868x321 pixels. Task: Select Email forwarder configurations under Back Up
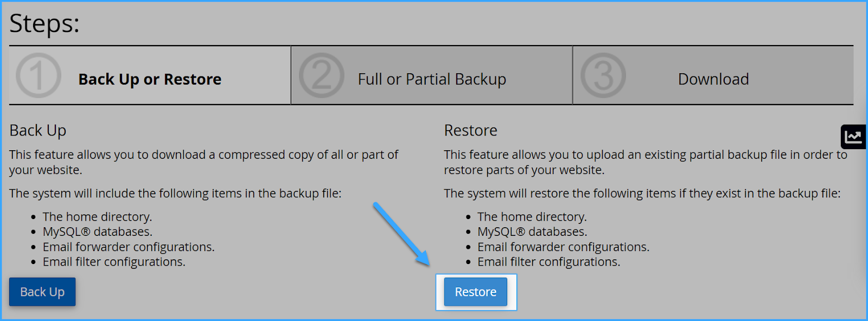pyautogui.click(x=129, y=247)
